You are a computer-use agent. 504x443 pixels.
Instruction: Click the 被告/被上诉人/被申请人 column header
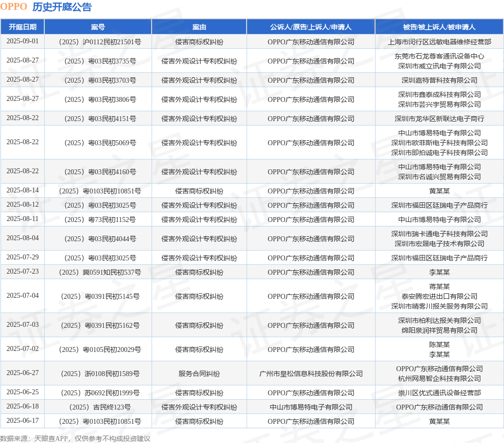click(439, 27)
